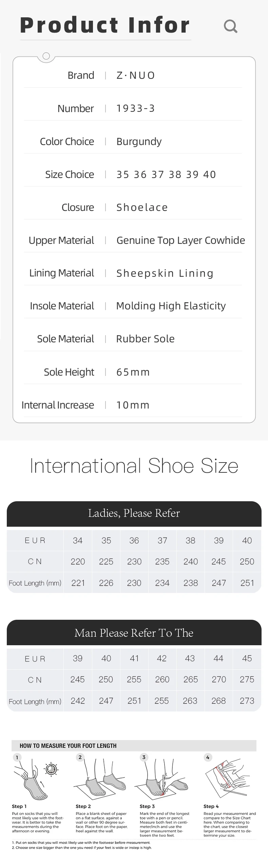Click the magnifier search icon

(x=231, y=26)
